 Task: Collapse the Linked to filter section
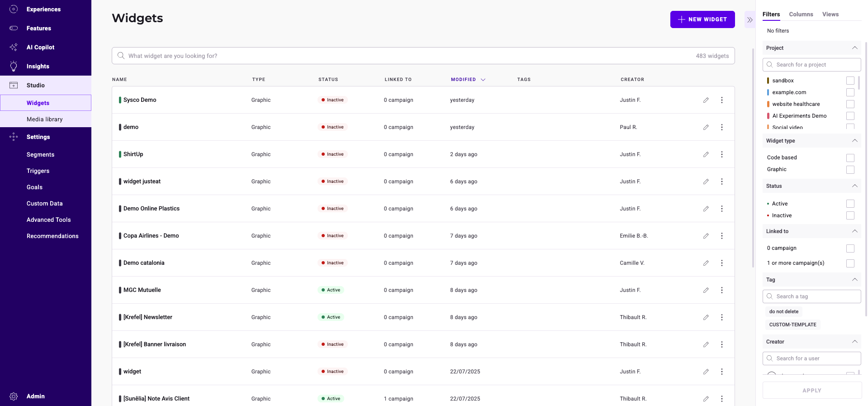(854, 231)
